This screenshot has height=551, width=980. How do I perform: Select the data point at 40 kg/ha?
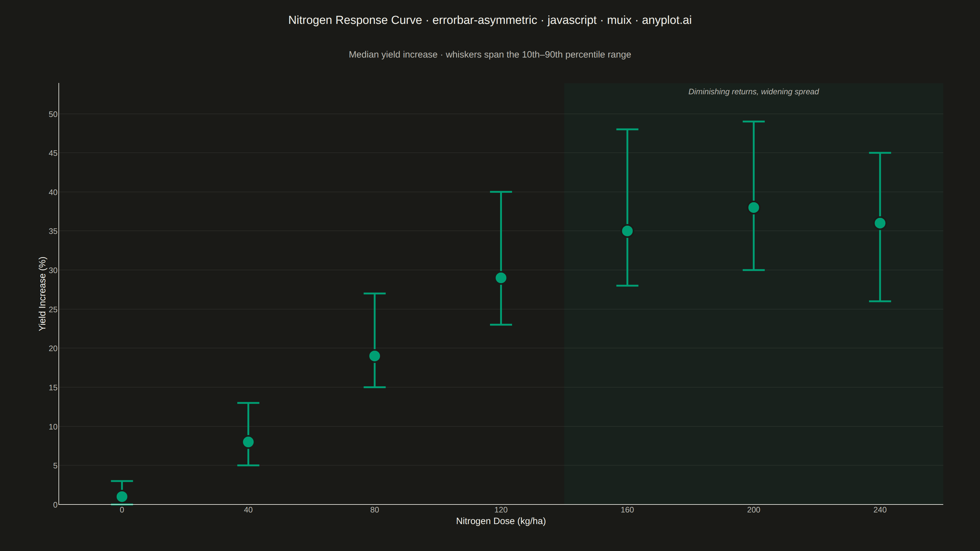point(248,442)
